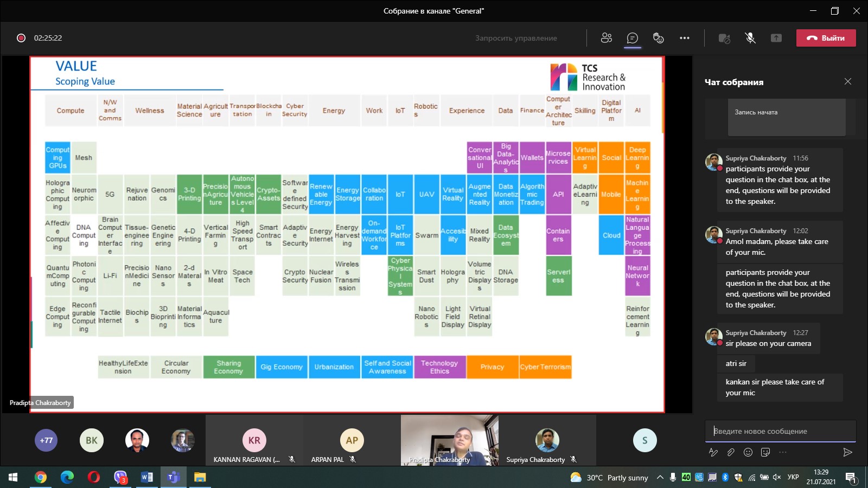The height and width of the screenshot is (488, 868).
Task: Click the new message input field
Action: [780, 431]
